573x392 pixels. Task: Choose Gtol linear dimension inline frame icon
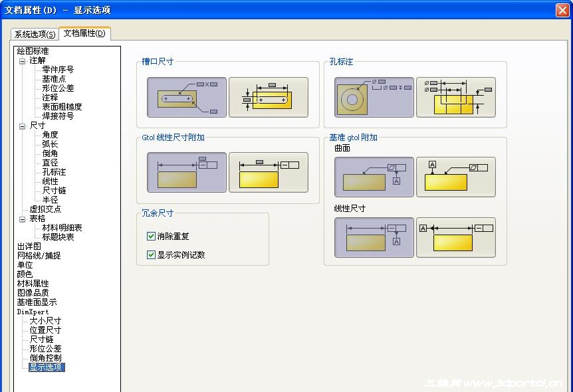pyautogui.click(x=269, y=173)
